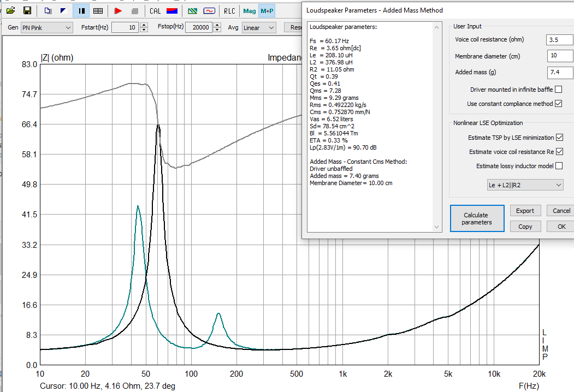Increase Fstart value with up stepper arrow
The height and width of the screenshot is (392, 574).
(x=144, y=25)
